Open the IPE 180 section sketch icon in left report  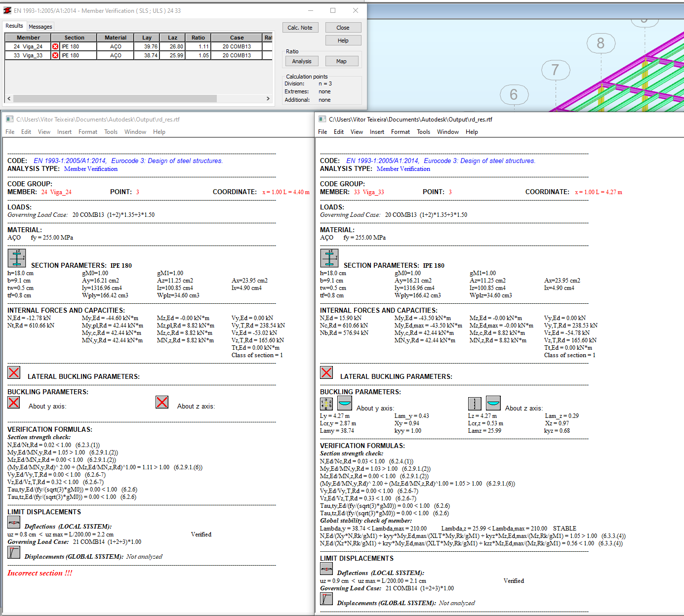tap(16, 257)
